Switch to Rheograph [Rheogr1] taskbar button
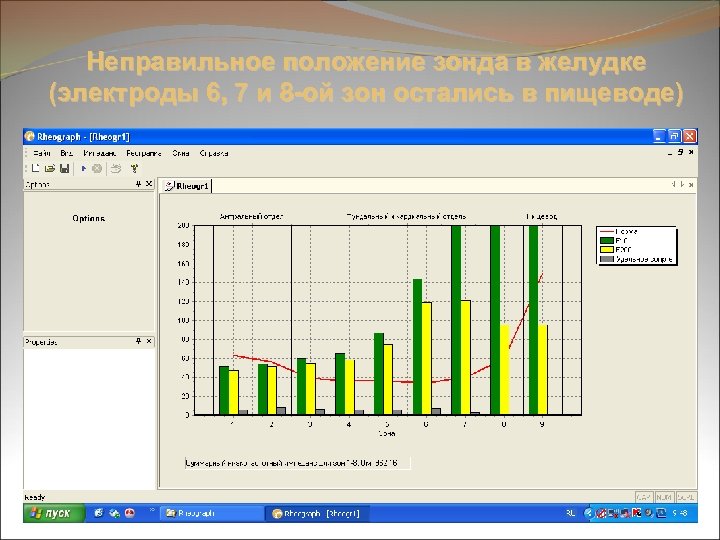This screenshot has height=540, width=720. (x=317, y=513)
